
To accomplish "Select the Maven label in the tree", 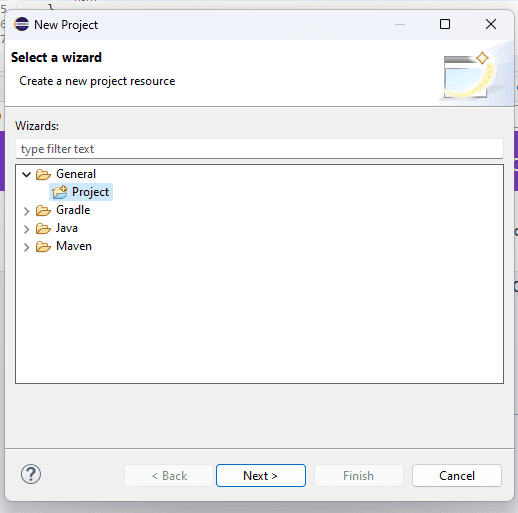I will click(74, 246).
